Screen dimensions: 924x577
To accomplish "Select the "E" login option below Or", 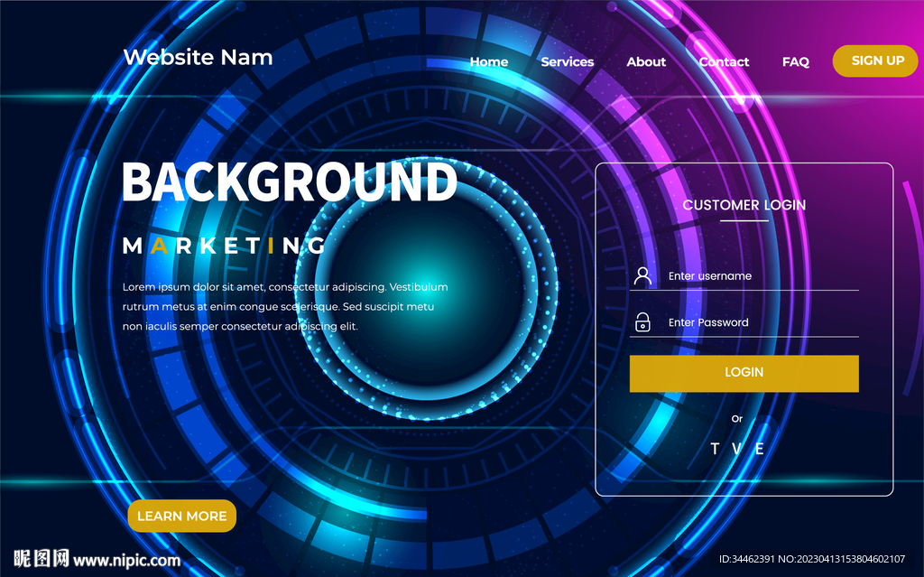I will 760,449.
